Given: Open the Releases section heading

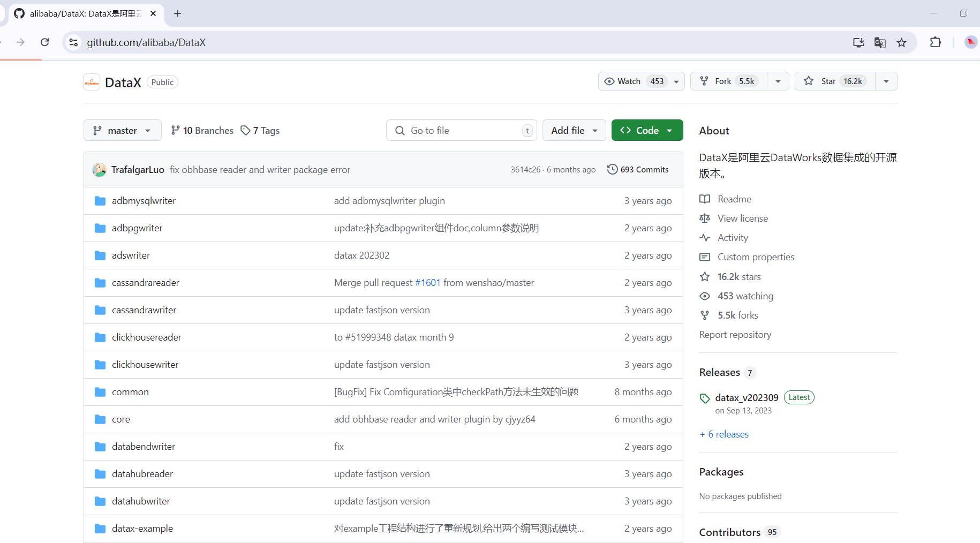Looking at the screenshot, I should (720, 372).
